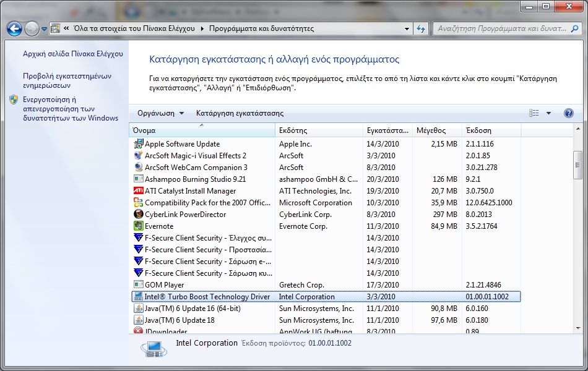The height and width of the screenshot is (371, 588).
Task: Open the Οργάνωση dropdown menu
Action: 160,113
